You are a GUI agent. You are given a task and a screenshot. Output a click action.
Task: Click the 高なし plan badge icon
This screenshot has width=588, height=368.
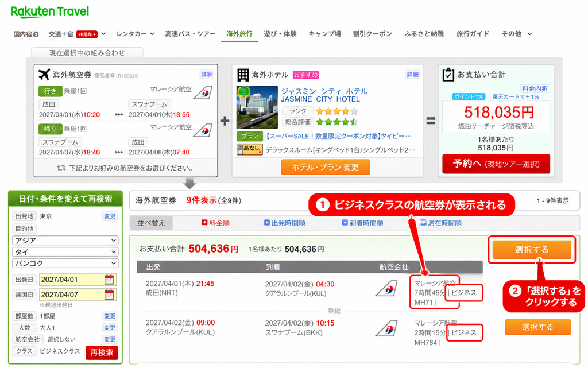pos(249,149)
